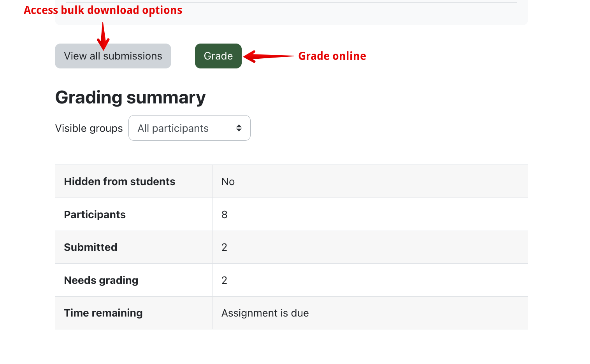Select the Participants row label
This screenshot has height=364, width=590.
point(95,215)
